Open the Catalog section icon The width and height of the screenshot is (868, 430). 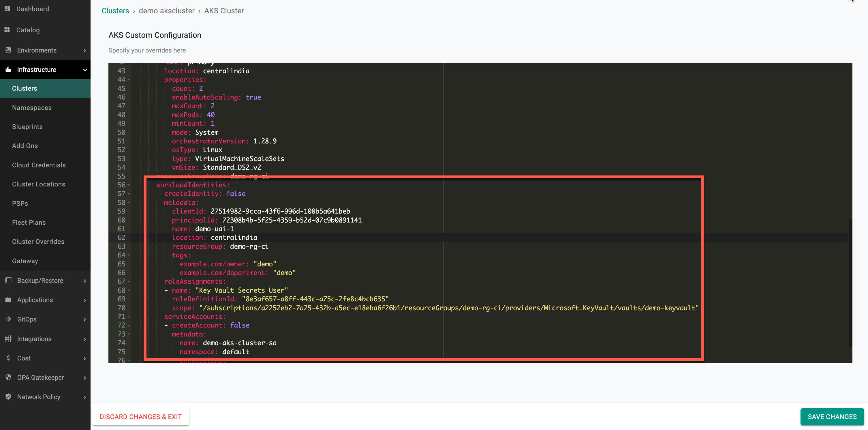point(8,30)
